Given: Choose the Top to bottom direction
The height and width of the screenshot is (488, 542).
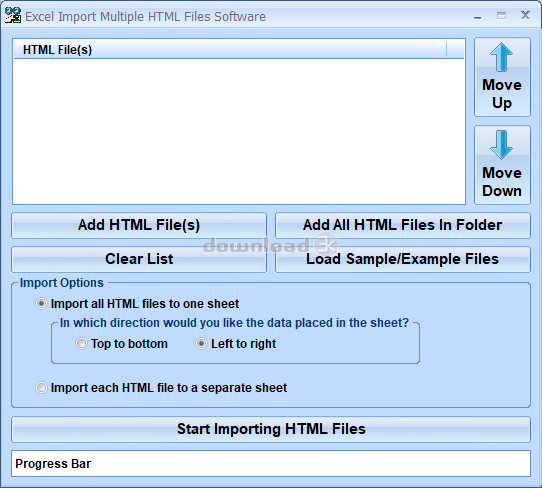Looking at the screenshot, I should 81,344.
